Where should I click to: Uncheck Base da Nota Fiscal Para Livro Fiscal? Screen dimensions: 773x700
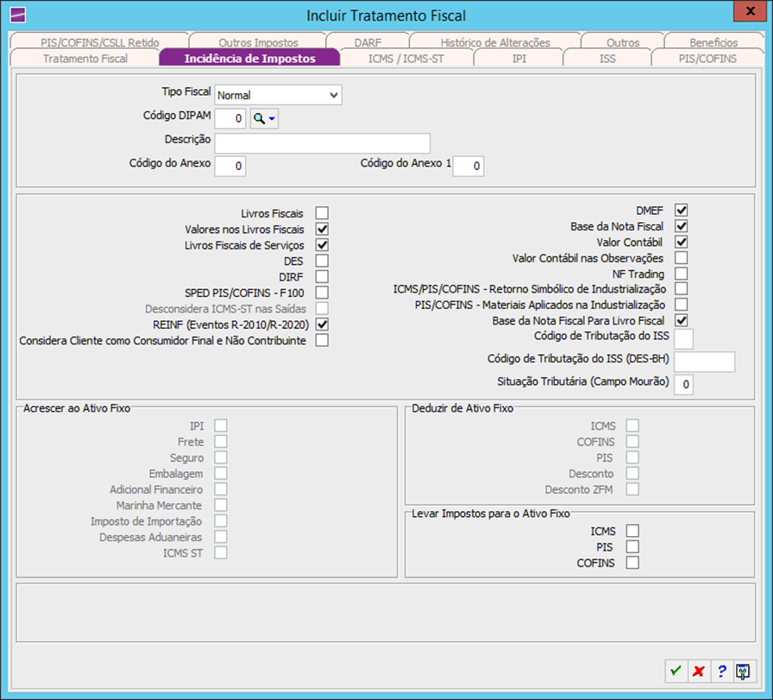click(x=682, y=320)
